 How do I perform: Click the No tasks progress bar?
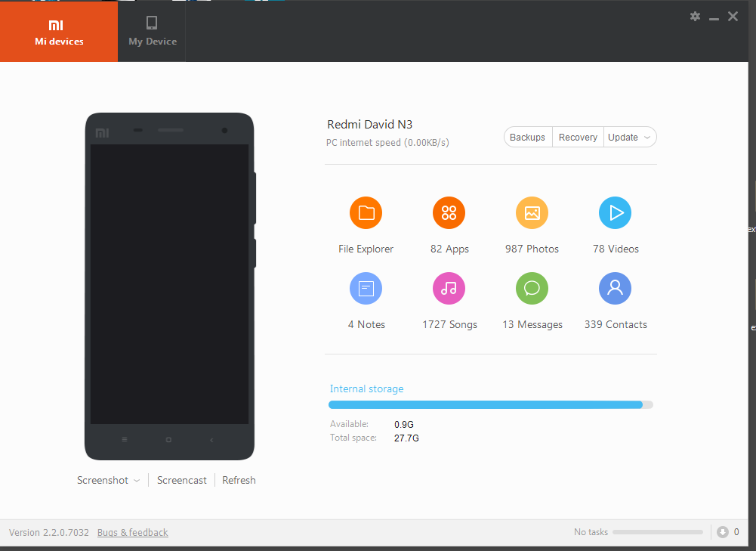tap(658, 532)
